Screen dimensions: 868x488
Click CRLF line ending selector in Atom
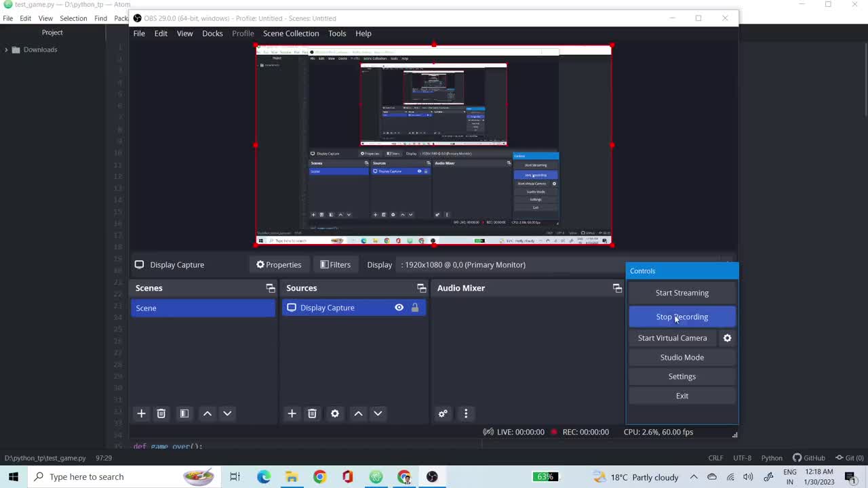(715, 457)
